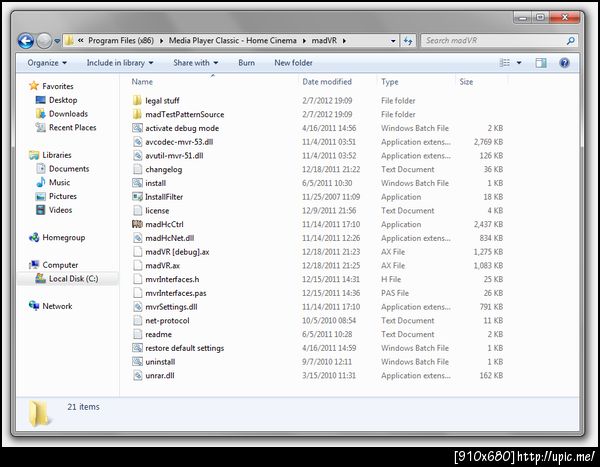Screen dimensions: 600x467
Task: Select the madHcCtrl application icon
Action: point(137,224)
